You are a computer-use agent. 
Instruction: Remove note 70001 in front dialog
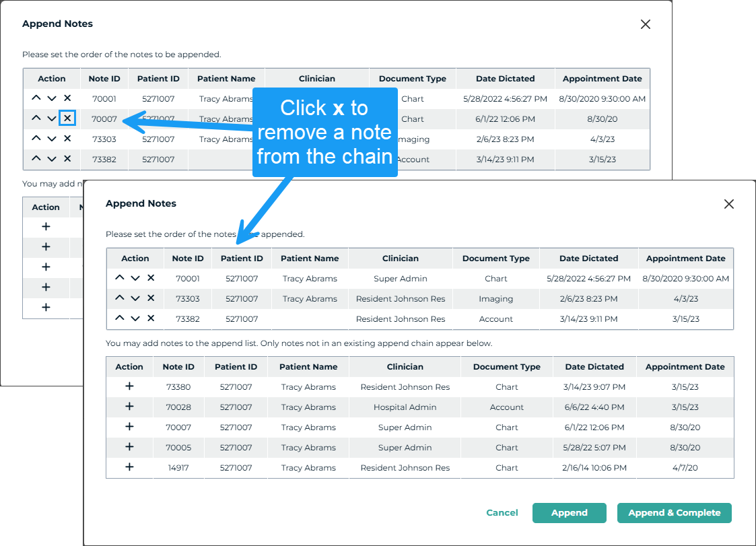click(x=151, y=278)
